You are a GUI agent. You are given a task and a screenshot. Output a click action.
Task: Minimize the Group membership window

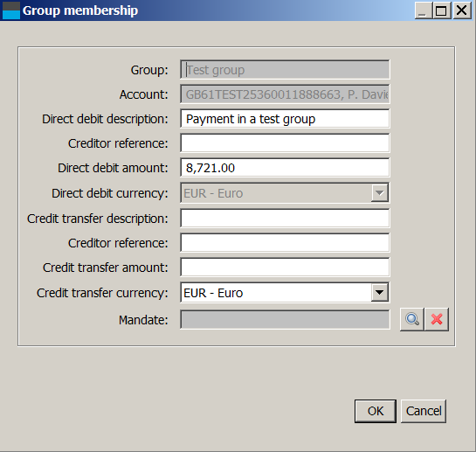pyautogui.click(x=424, y=10)
